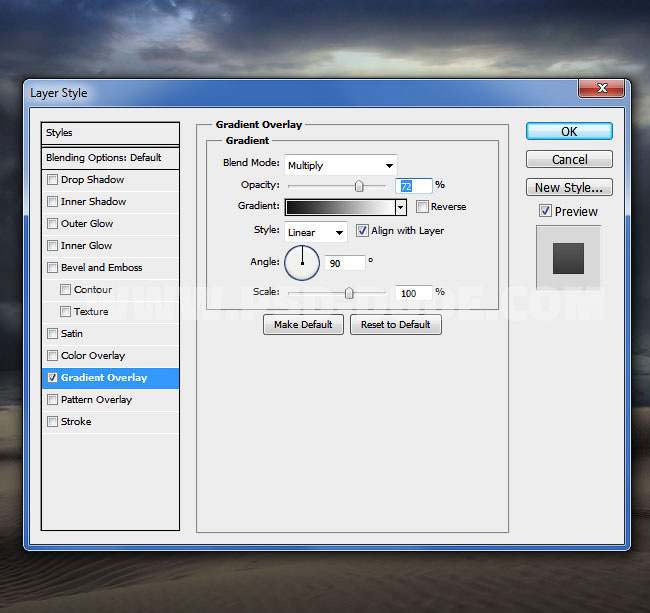Toggle the Reverse gradient checkbox
Viewport: 650px width, 613px height.
423,207
